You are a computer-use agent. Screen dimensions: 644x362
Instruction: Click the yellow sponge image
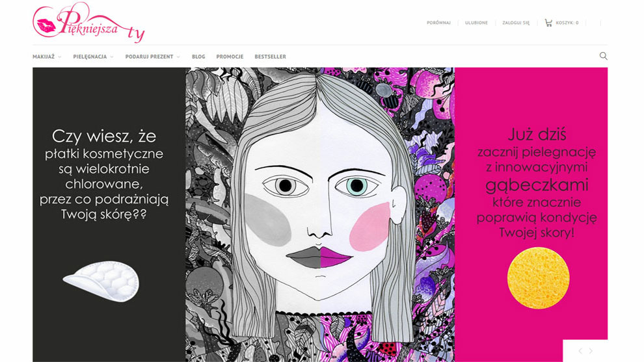pyautogui.click(x=538, y=278)
